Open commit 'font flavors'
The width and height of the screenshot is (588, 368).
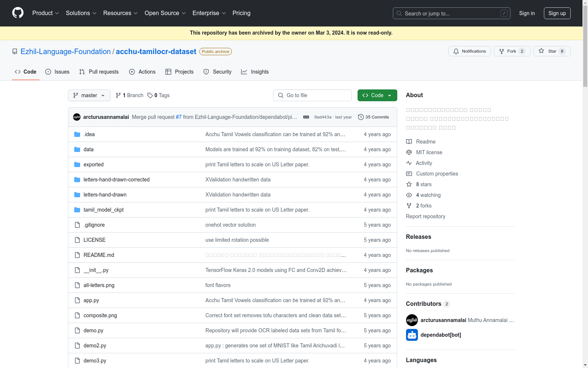[x=218, y=285]
